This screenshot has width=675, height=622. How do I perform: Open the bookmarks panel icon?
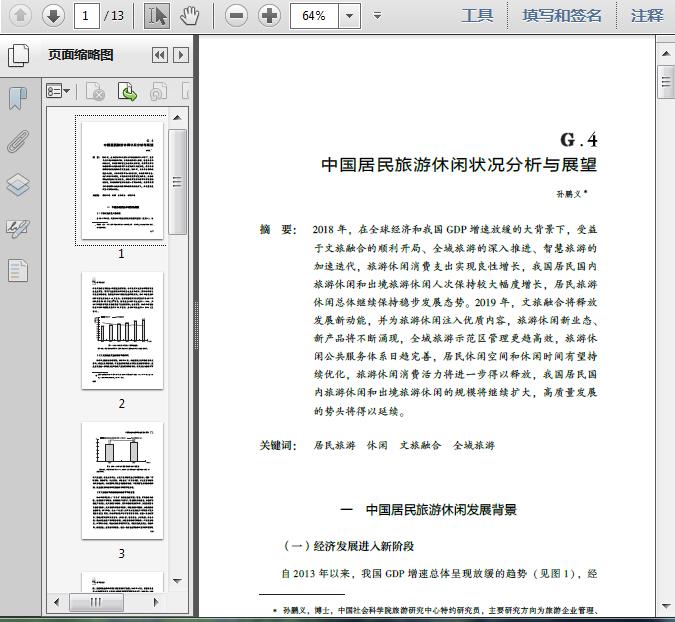pyautogui.click(x=18, y=98)
